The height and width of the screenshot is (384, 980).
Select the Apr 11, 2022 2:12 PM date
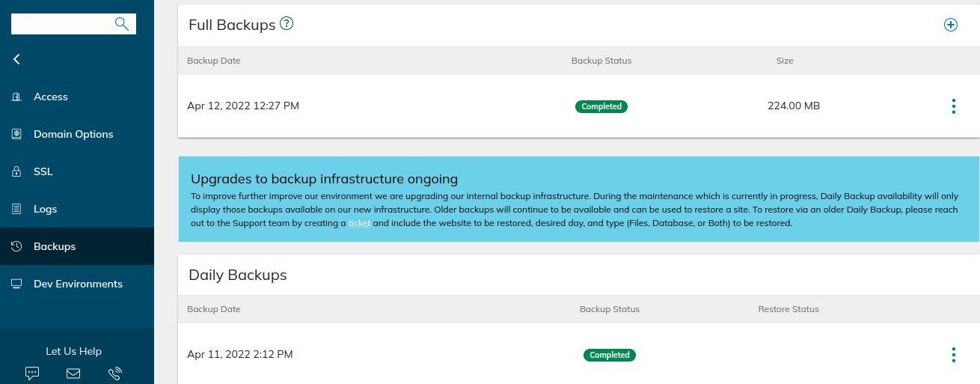coord(240,355)
